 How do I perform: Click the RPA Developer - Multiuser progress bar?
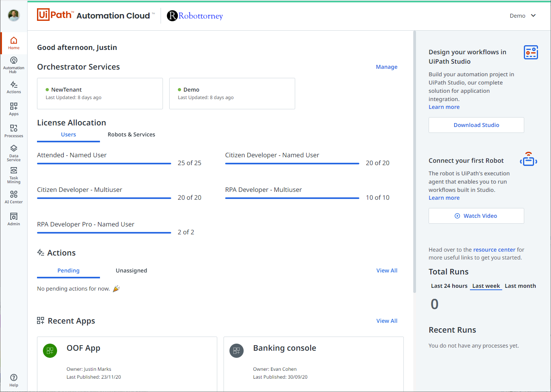292,198
